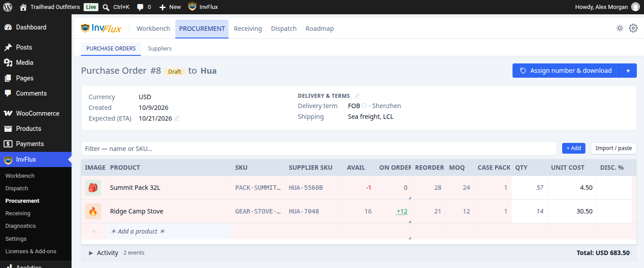Open the WooCommerce menu
Screen dimensions: 644x268
[36, 113]
